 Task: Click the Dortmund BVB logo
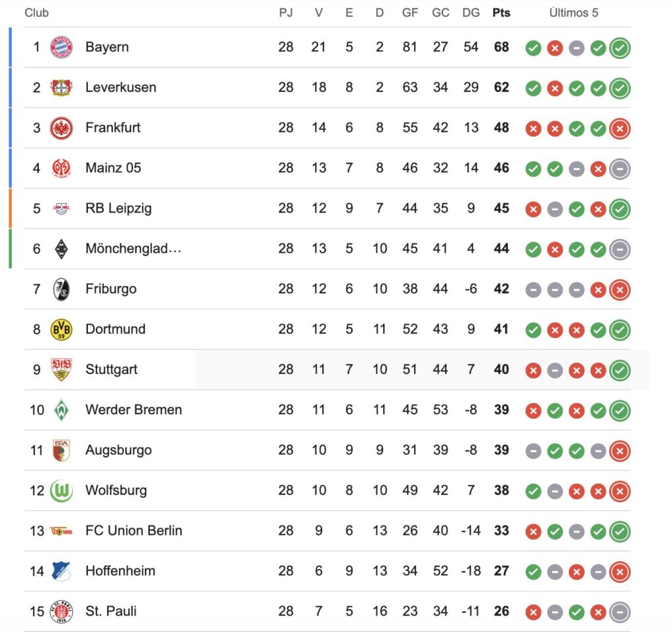(x=61, y=329)
